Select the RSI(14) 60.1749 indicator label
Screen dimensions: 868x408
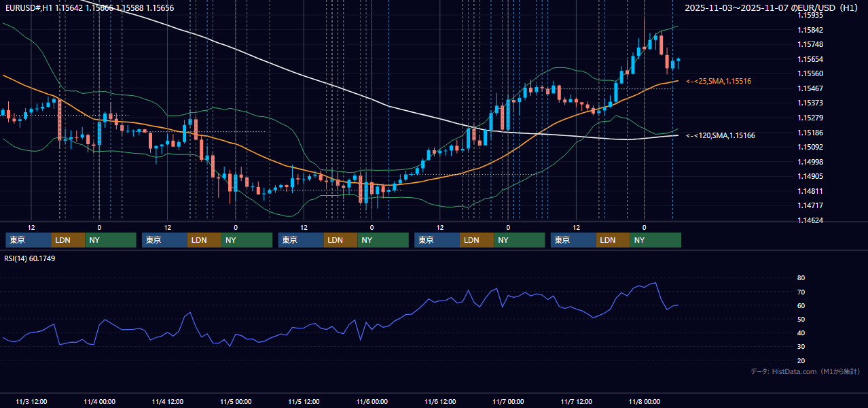[30, 258]
